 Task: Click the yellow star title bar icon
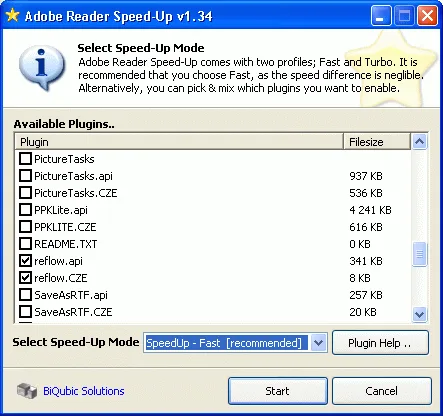[x=12, y=15]
